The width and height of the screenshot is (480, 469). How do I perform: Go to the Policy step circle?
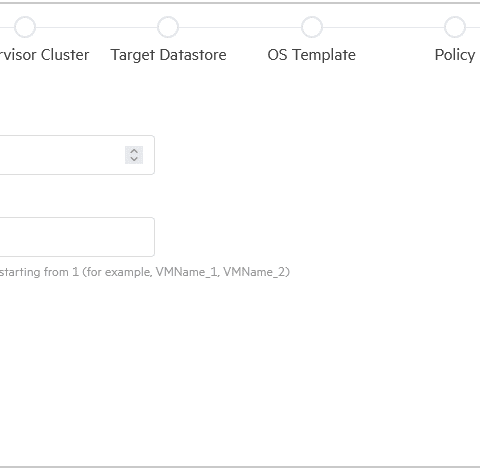tap(455, 27)
